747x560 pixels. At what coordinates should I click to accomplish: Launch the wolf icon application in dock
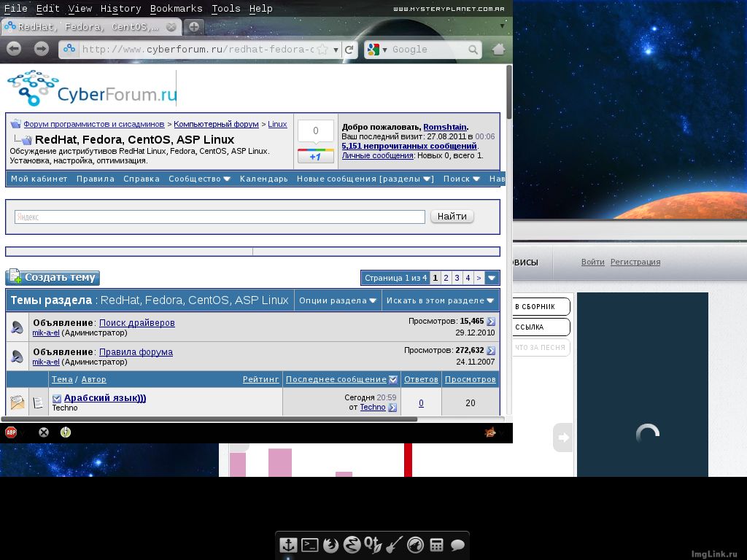(415, 545)
